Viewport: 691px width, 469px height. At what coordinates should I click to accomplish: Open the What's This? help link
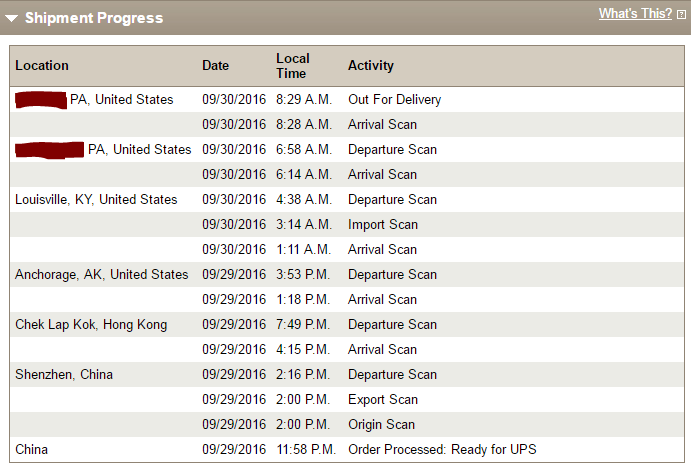[635, 14]
